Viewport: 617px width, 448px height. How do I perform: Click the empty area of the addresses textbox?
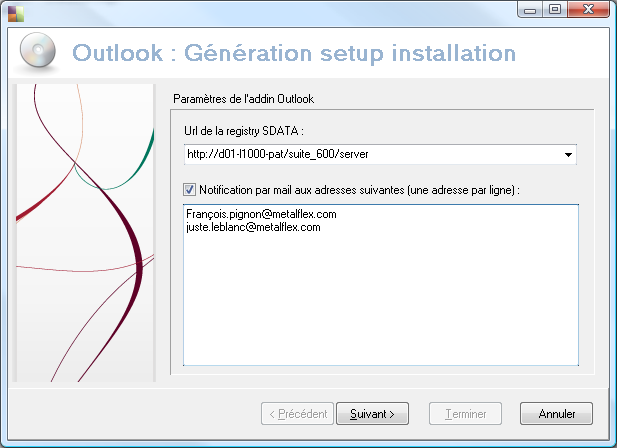381,299
